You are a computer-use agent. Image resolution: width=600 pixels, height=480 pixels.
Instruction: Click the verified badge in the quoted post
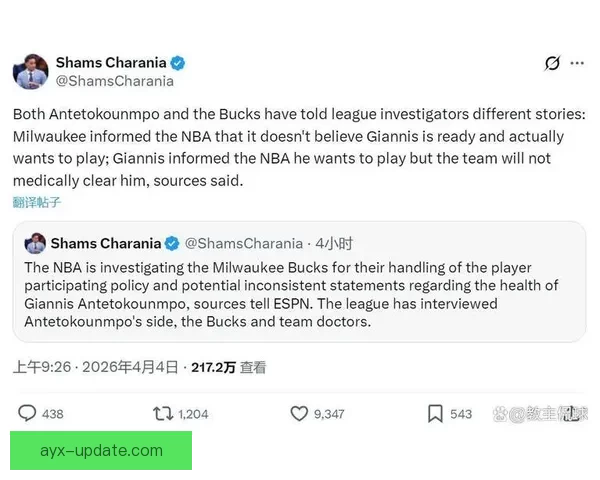click(x=172, y=243)
